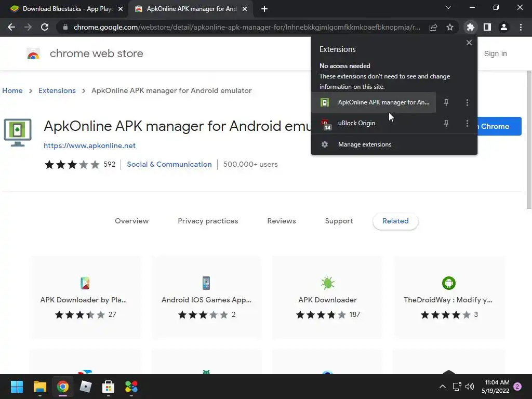This screenshot has height=399, width=532.
Task: Click the ApkOnline icon in extensions popup
Action: [325, 102]
